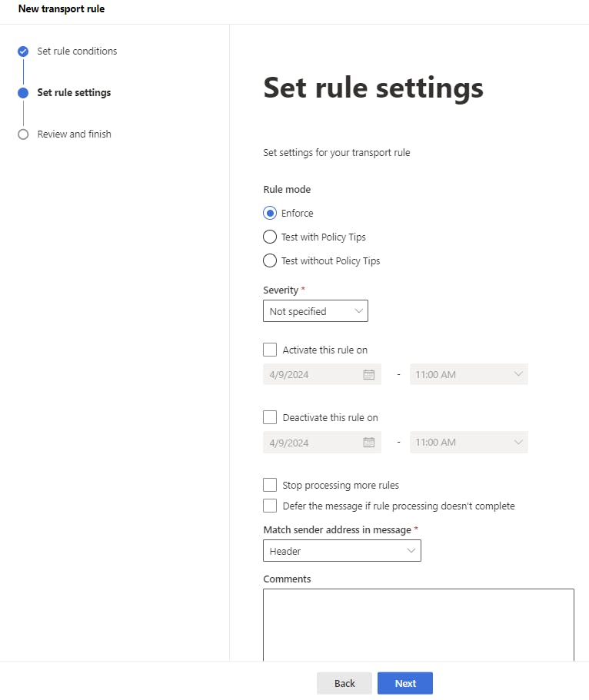Open the Review and finish step
The width and height of the screenshot is (589, 700).
74,134
